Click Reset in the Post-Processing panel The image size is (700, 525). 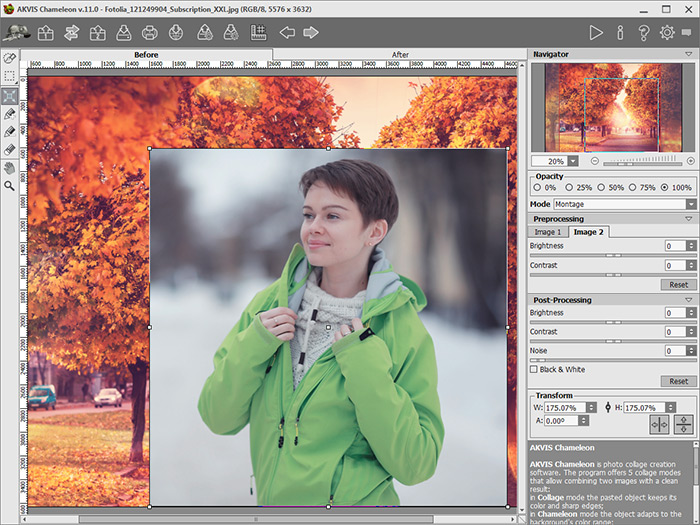678,381
